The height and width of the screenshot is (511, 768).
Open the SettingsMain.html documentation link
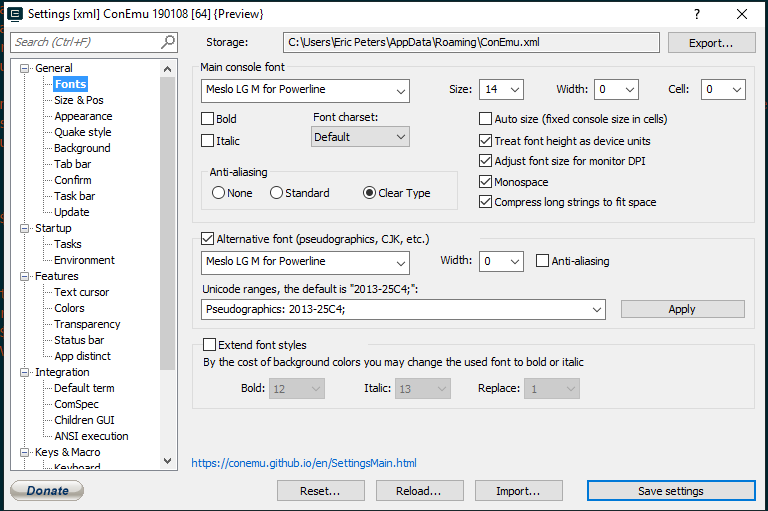[x=304, y=462]
